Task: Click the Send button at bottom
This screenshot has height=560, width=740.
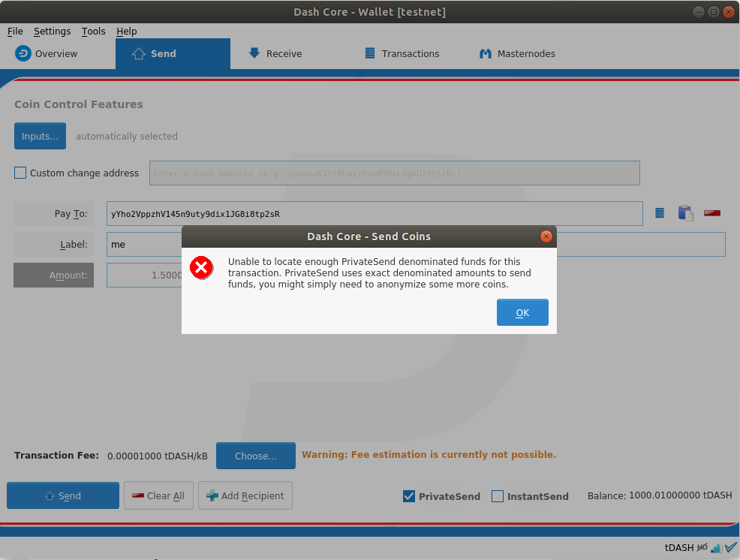Action: pyautogui.click(x=63, y=495)
